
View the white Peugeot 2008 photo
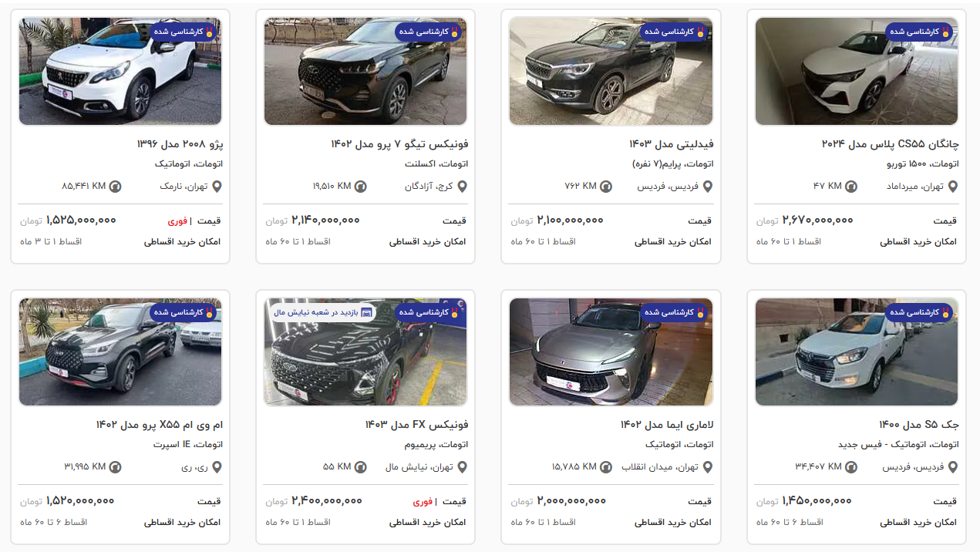tap(120, 72)
